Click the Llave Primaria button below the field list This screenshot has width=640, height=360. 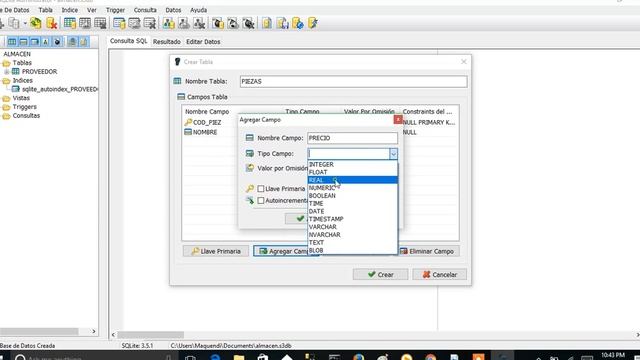(216, 251)
